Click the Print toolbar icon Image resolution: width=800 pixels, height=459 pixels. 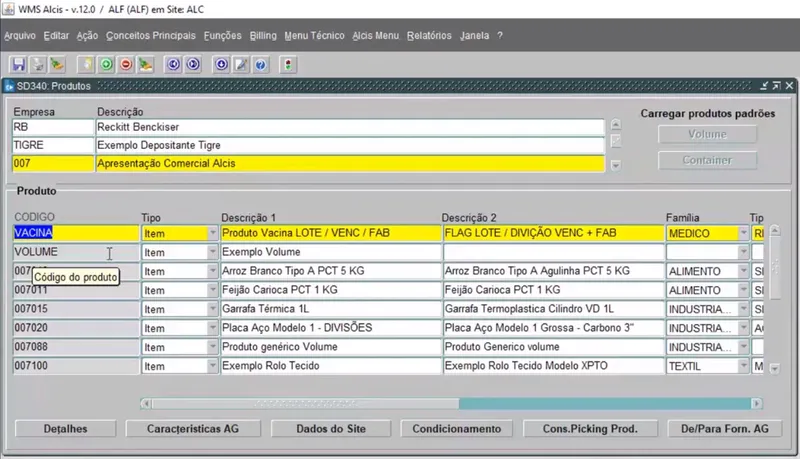(x=38, y=65)
